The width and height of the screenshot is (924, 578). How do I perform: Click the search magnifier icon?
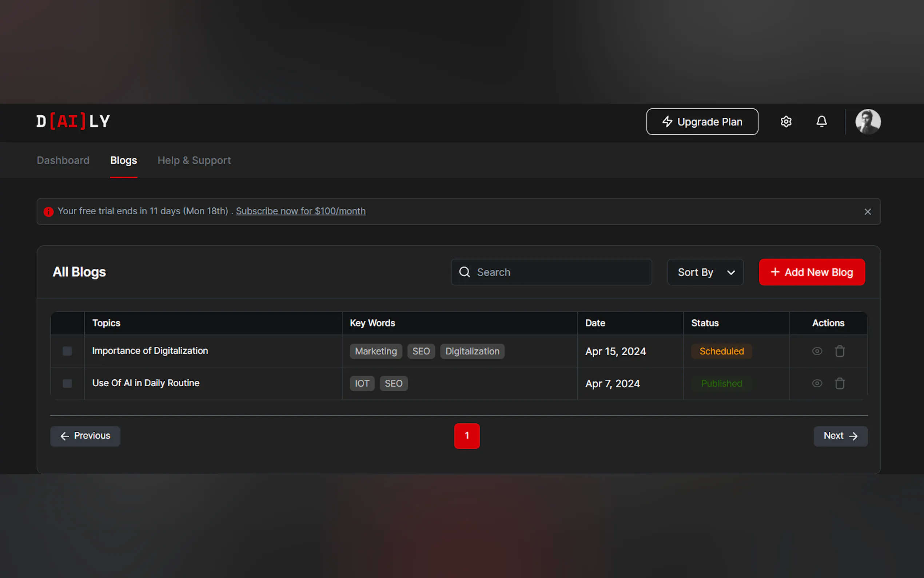click(464, 272)
